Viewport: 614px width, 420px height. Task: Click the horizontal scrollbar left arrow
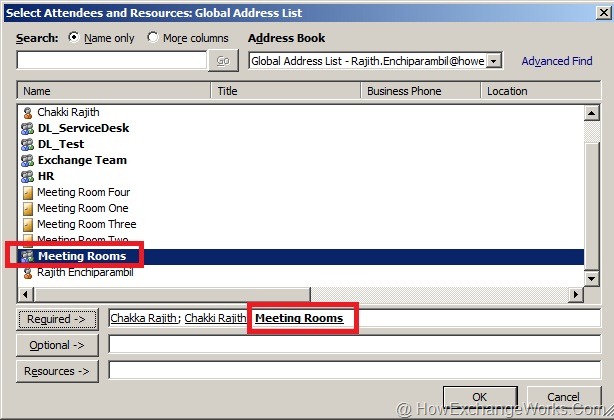point(25,294)
